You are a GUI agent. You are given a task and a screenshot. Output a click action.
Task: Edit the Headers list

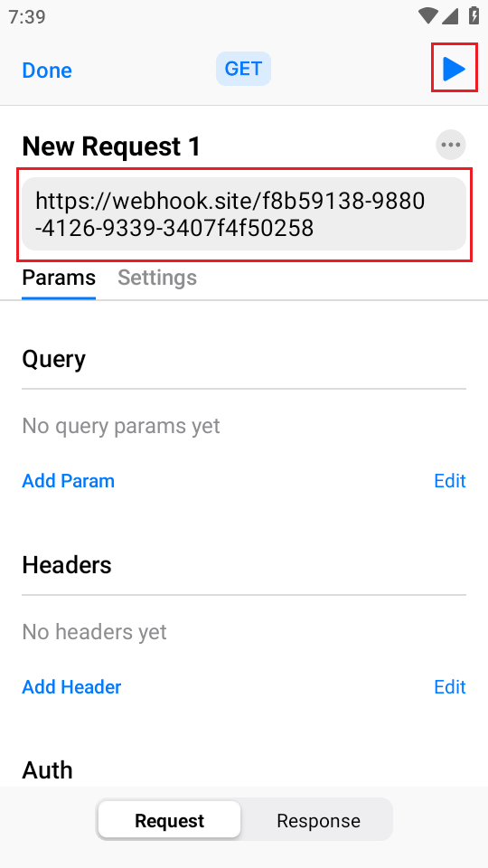450,687
